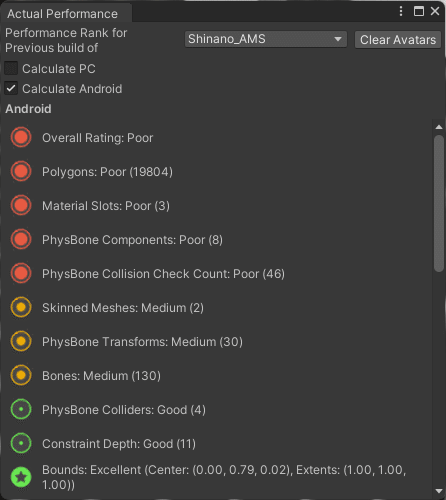Click the green star Bounds Excellent icon
Image resolution: width=446 pixels, height=500 pixels.
coord(21,477)
